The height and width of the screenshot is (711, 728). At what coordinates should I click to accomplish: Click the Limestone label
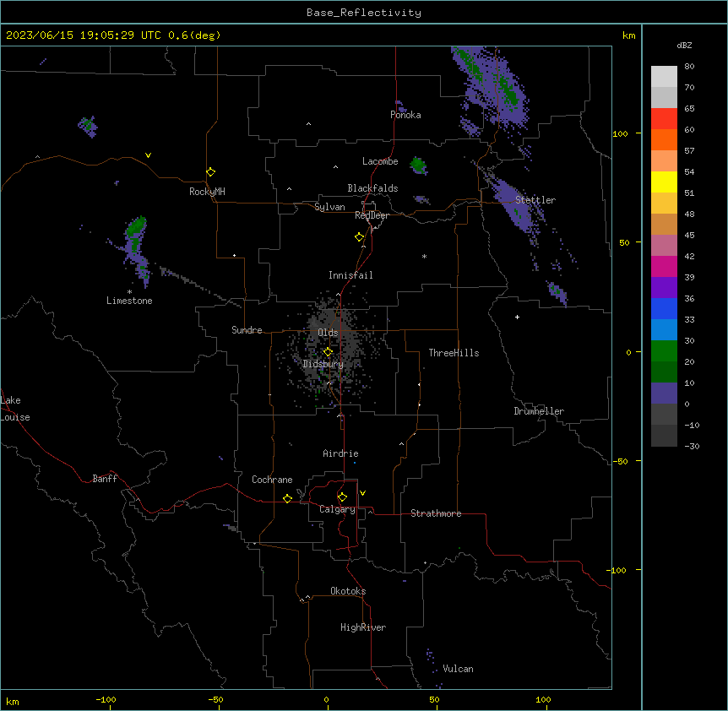pos(129,301)
